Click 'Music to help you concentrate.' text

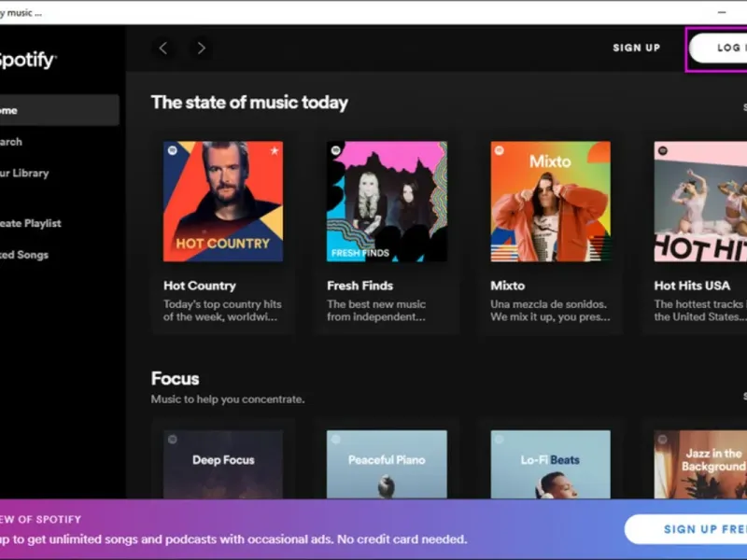coord(228,399)
